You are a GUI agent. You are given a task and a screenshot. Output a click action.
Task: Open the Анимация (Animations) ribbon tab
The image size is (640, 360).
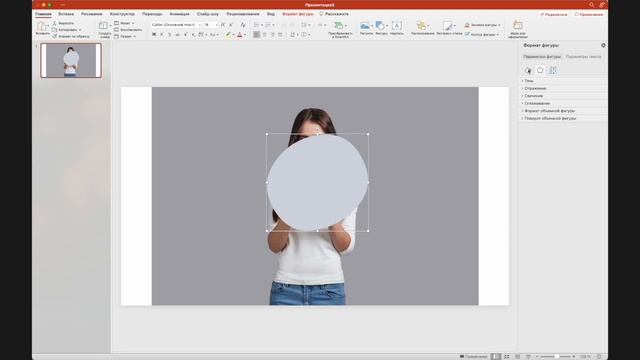[180, 14]
